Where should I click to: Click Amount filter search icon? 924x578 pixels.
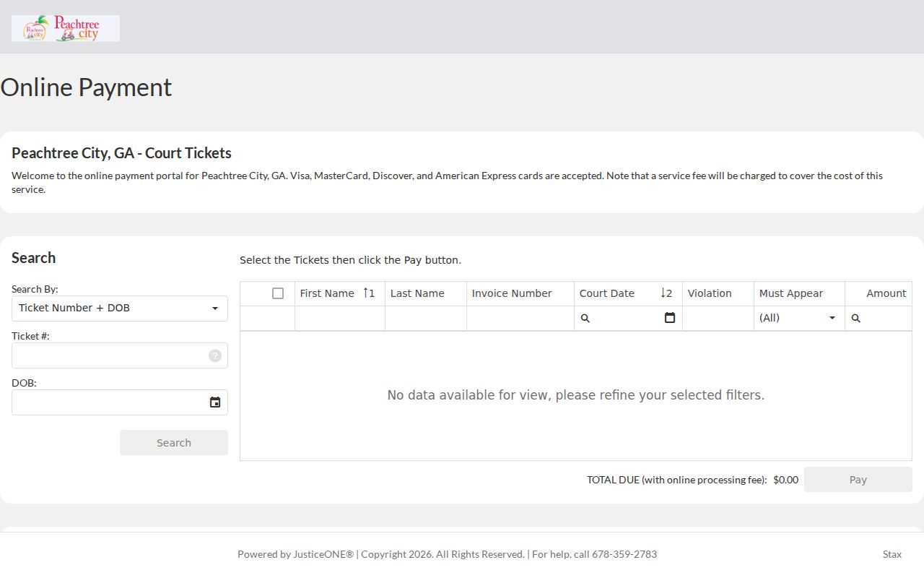pyautogui.click(x=856, y=318)
